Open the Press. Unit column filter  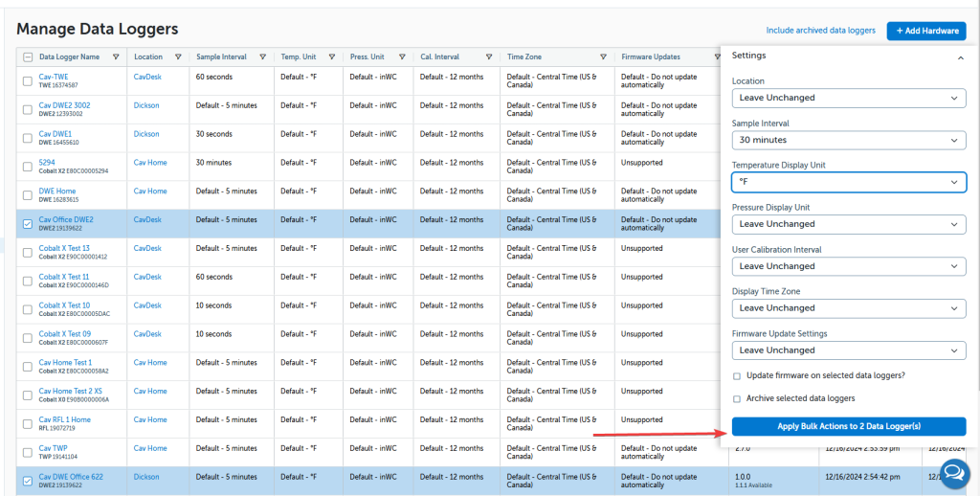pos(402,57)
